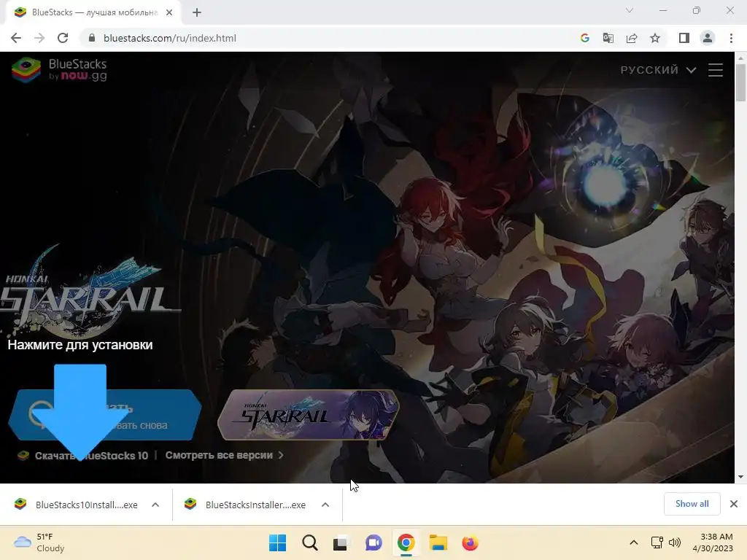Show hidden system tray icons

[x=634, y=542]
